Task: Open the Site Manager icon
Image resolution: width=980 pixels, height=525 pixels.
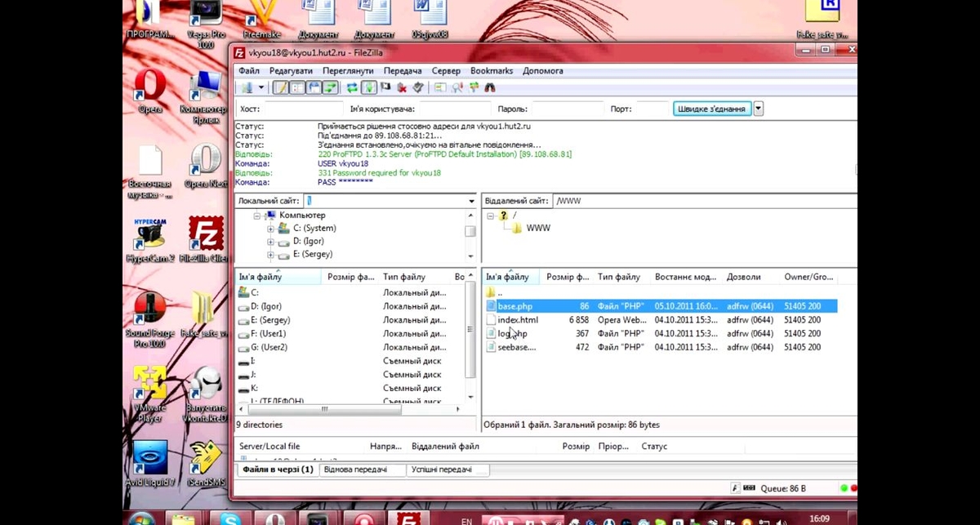Action: 245,88
